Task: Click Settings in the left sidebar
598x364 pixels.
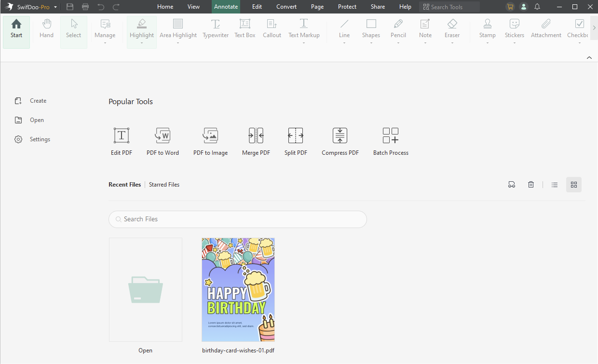Action: click(x=33, y=139)
